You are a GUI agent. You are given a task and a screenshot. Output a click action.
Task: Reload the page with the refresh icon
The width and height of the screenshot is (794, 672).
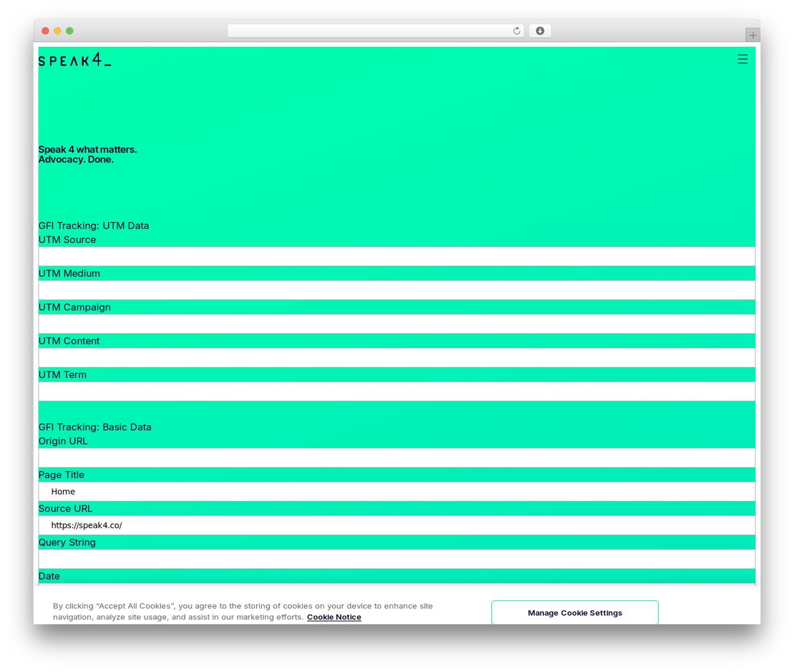click(x=517, y=31)
